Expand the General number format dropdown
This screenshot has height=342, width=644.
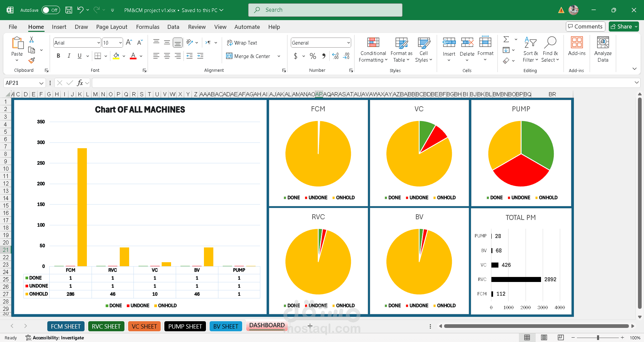[x=348, y=43]
